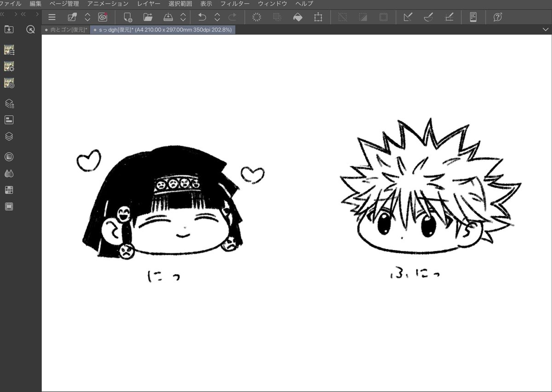
Task: Open the material download box icon
Action: pyautogui.click(x=9, y=29)
